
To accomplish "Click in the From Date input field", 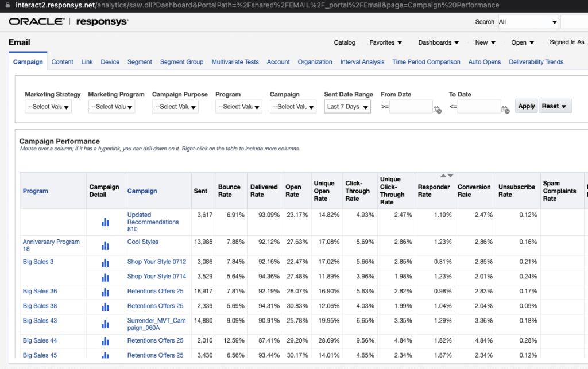I will 411,107.
